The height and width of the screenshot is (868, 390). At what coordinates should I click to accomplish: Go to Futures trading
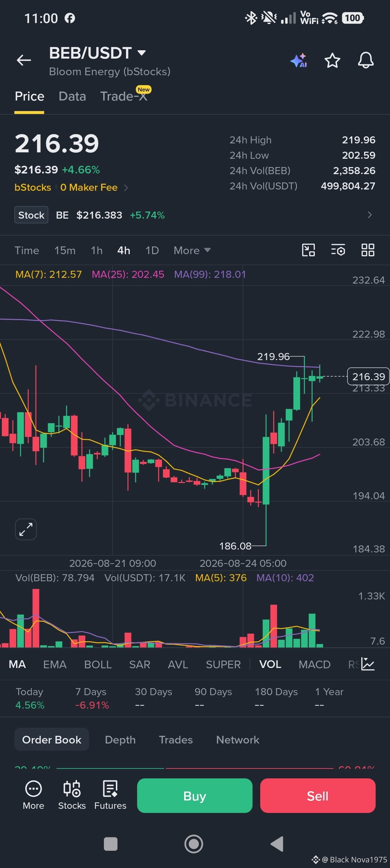[110, 795]
